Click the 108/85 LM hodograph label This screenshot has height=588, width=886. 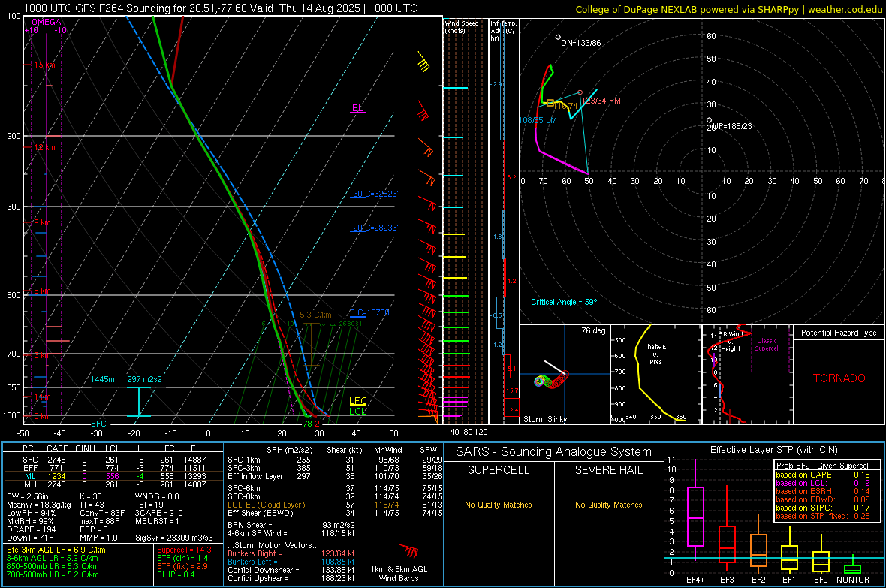coord(538,120)
